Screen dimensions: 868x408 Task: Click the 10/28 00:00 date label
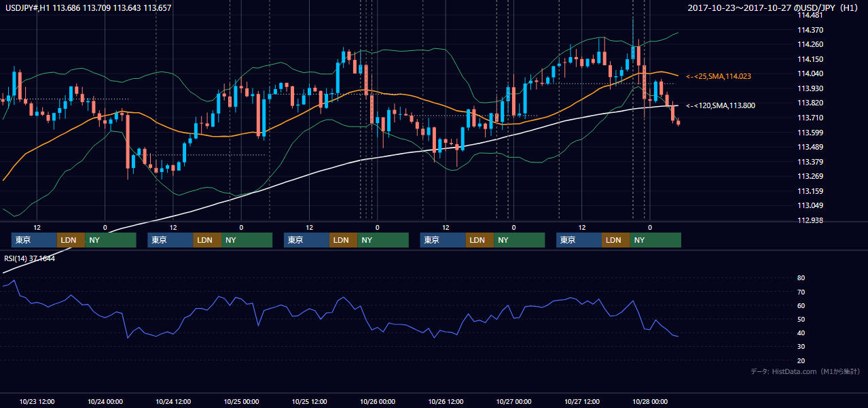(650, 401)
